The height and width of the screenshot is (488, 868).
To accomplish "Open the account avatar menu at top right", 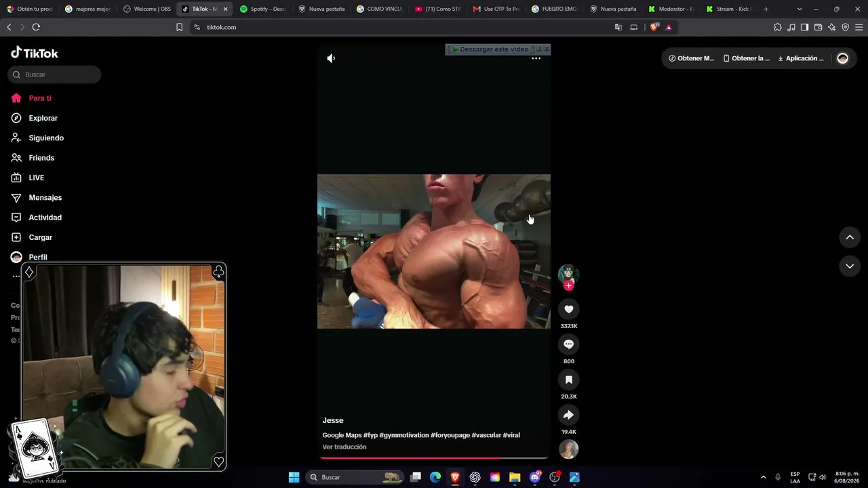I will coord(843,58).
